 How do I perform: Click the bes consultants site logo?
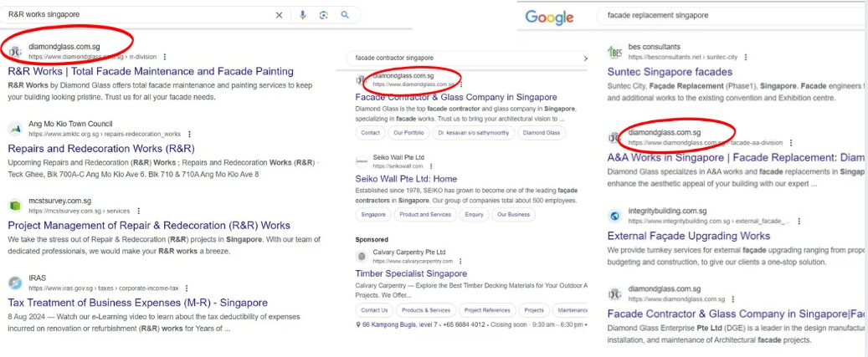click(x=615, y=52)
